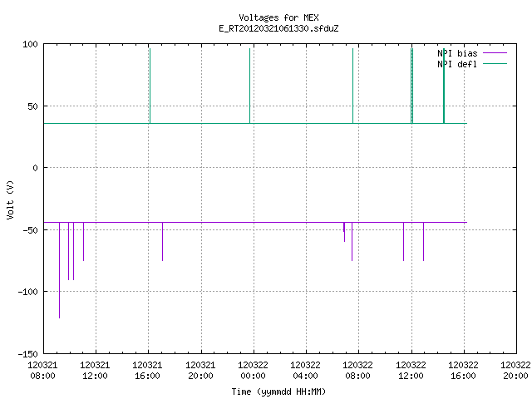The height and width of the screenshot is (399, 532).
Task: Click the x-axis label 120321 08:00
Action: click(42, 371)
